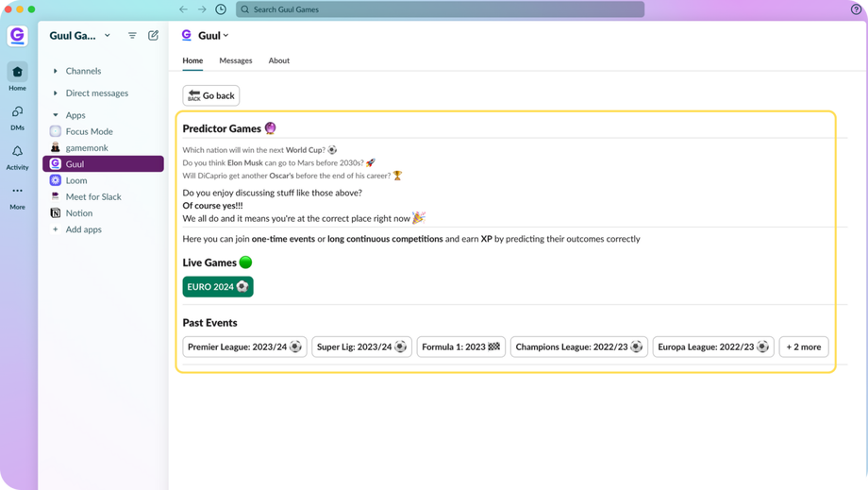This screenshot has height=490, width=868.
Task: Navigate forward with right arrow
Action: pyautogui.click(x=202, y=9)
